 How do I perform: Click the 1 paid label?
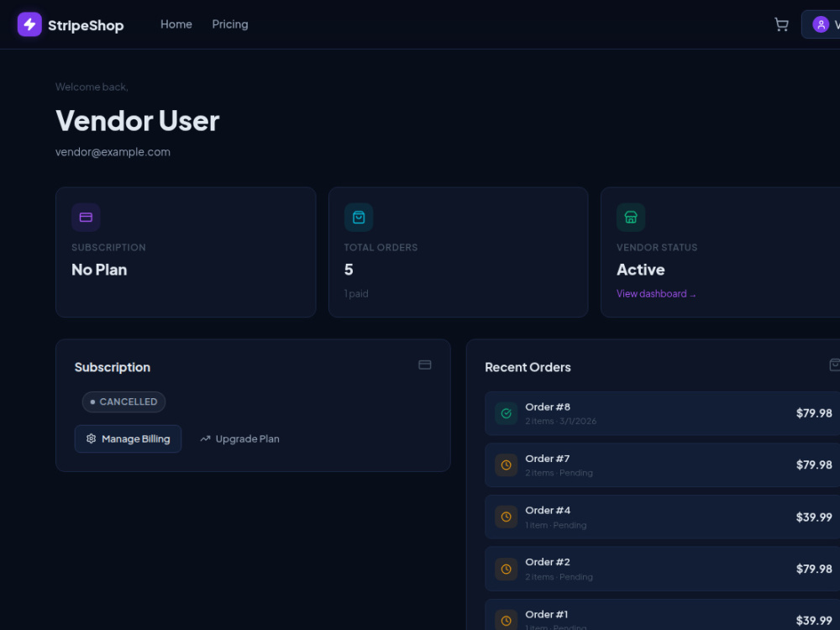(x=356, y=293)
